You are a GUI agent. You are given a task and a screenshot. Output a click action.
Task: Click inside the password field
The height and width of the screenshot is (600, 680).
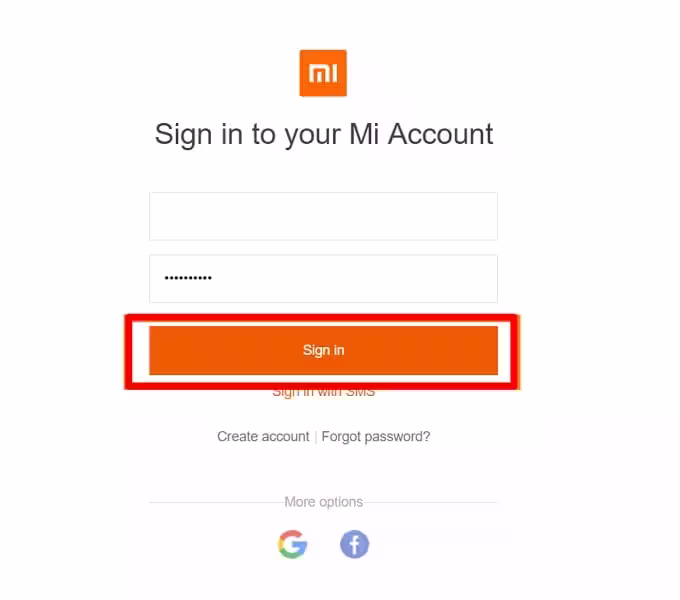(x=324, y=279)
